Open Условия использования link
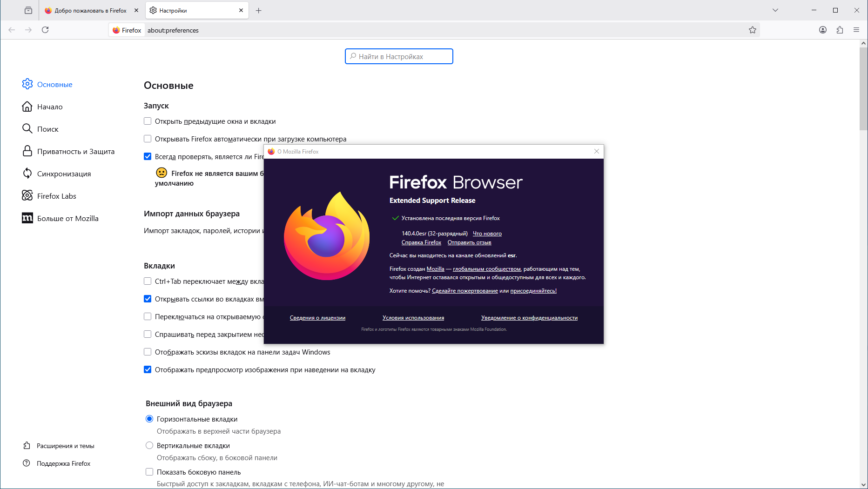This screenshot has height=489, width=868. click(413, 318)
